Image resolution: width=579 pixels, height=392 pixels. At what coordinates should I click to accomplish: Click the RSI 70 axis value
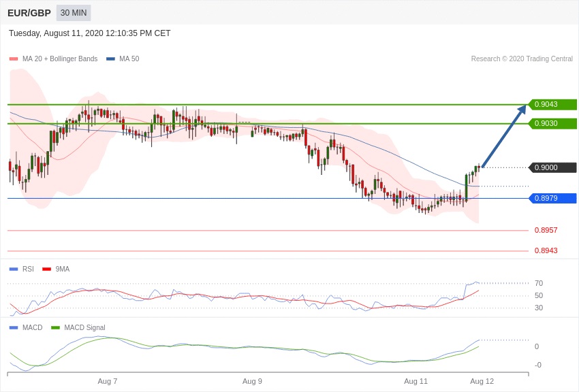539,283
